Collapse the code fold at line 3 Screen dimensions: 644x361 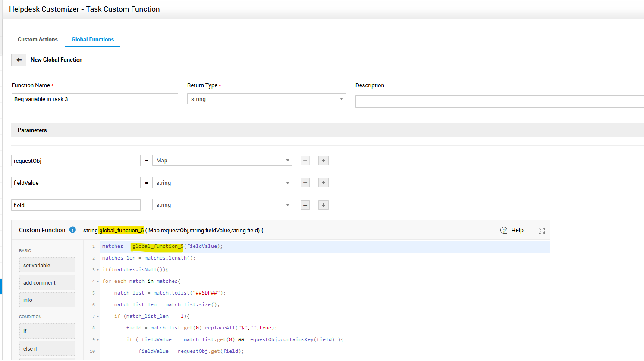98,270
